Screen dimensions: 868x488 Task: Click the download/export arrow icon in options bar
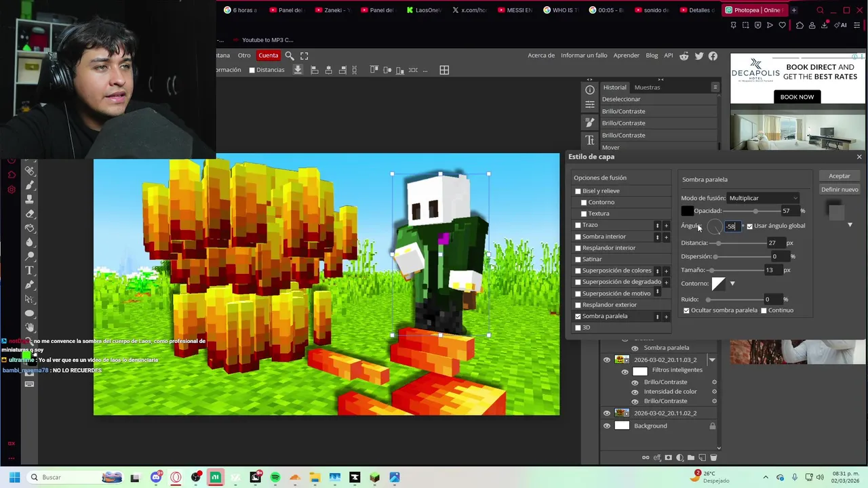tap(298, 70)
